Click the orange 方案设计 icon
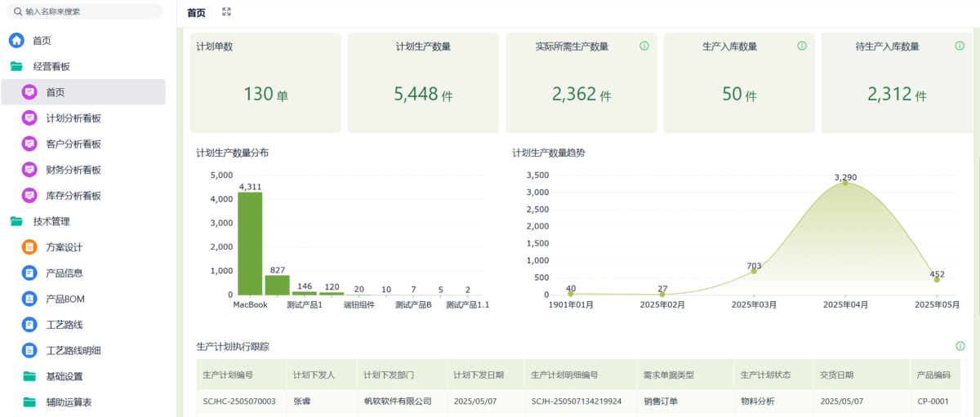Screen dimensions: 980x417 coord(29,247)
